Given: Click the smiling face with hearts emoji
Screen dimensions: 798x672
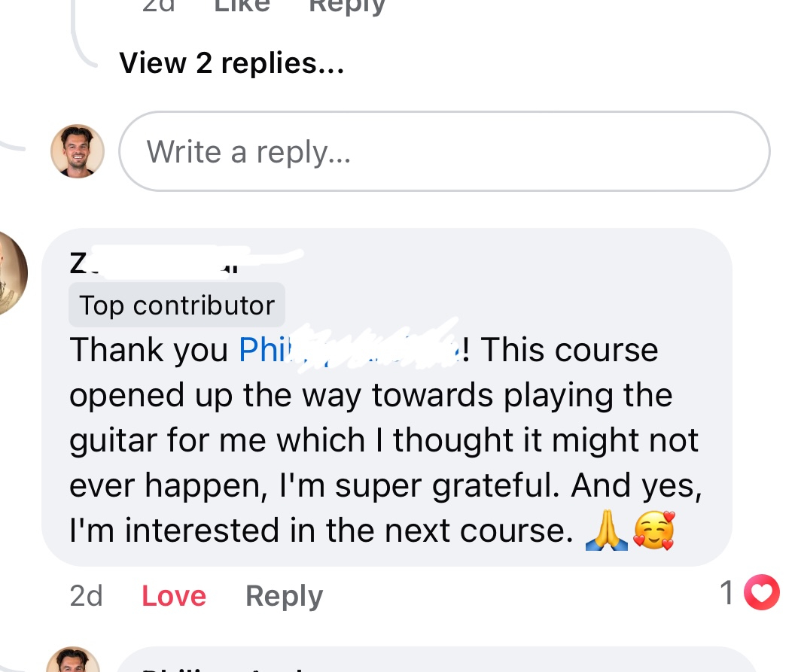Looking at the screenshot, I should [x=652, y=531].
